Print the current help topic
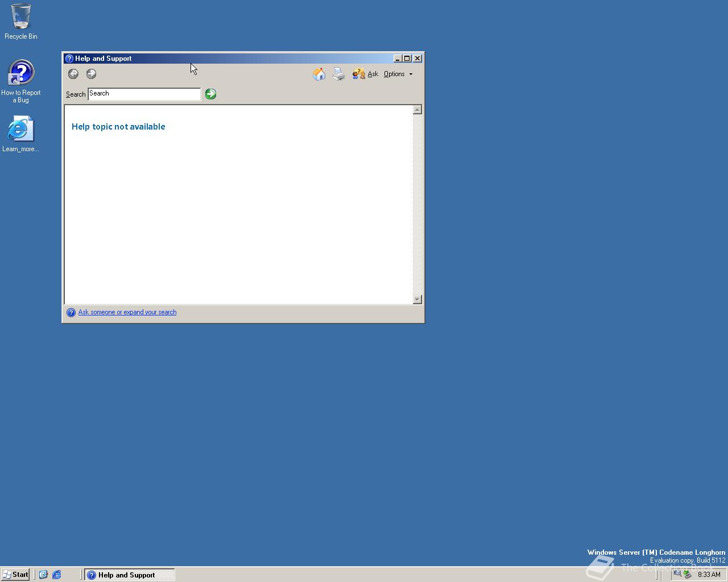Image resolution: width=728 pixels, height=582 pixels. point(339,74)
